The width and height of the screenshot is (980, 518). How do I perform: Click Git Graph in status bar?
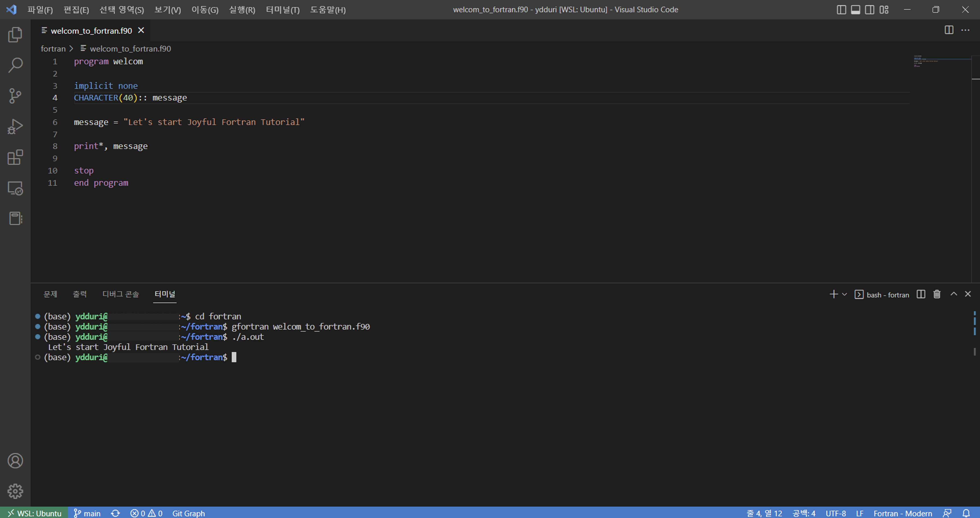tap(188, 513)
